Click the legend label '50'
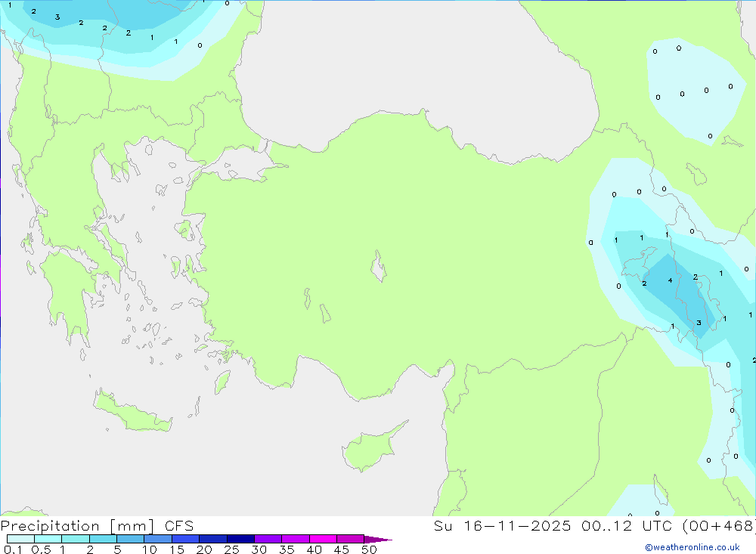This screenshot has width=756, height=554. (370, 549)
